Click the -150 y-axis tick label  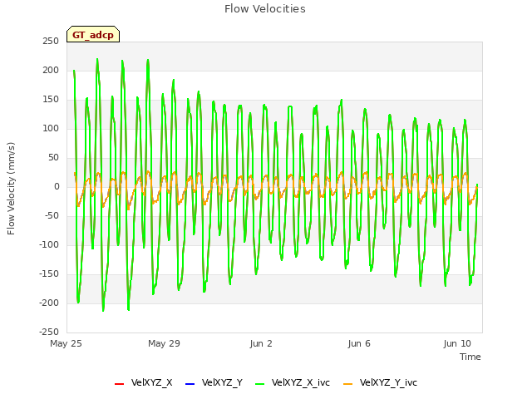(49, 274)
